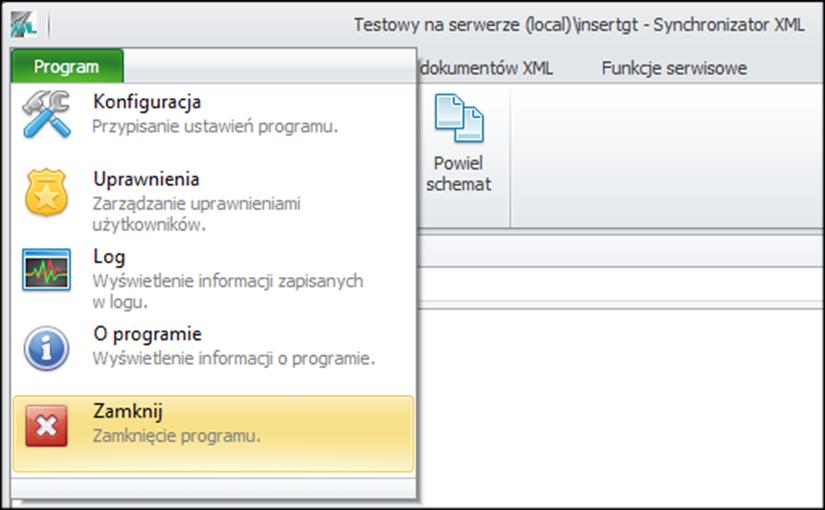Click the Uprawnienia gold badge icon
The width and height of the screenshot is (825, 510).
(x=46, y=192)
